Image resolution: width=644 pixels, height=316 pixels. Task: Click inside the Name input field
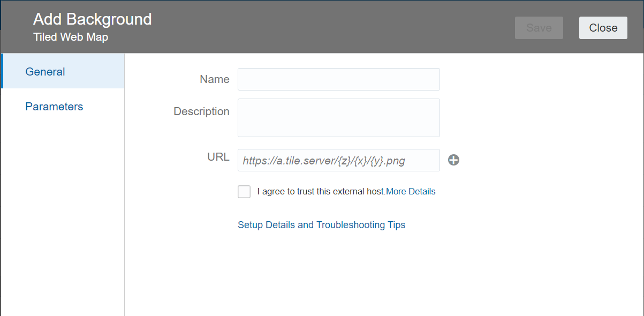pos(338,79)
